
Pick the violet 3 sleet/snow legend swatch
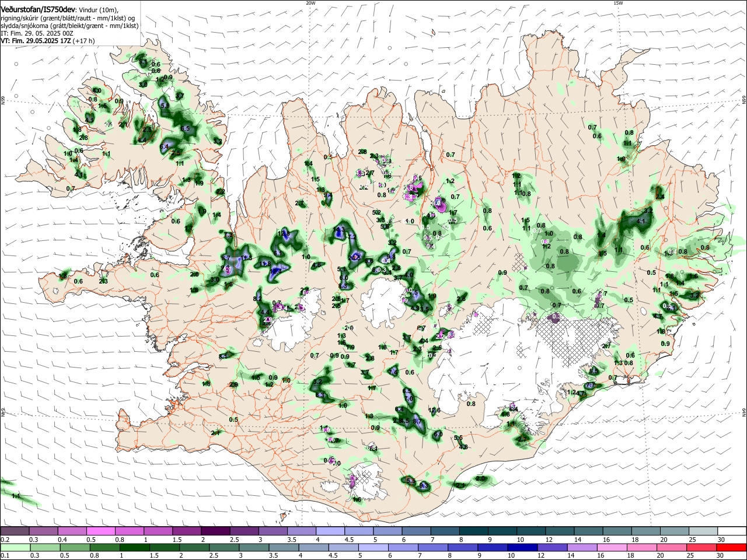click(x=273, y=531)
